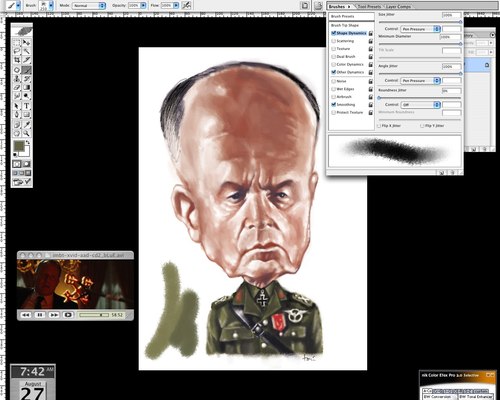This screenshot has width=500, height=400.
Task: Enable the Scattering checkbox
Action: 333,41
